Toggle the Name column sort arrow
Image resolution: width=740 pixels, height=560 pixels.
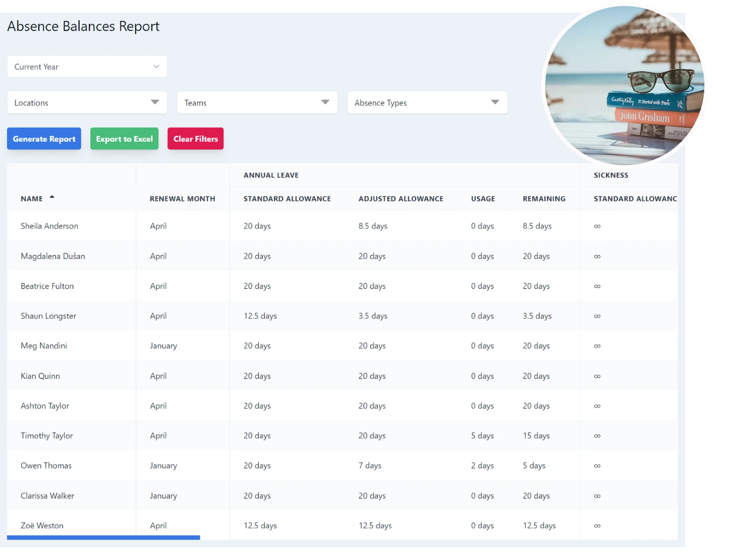click(52, 197)
